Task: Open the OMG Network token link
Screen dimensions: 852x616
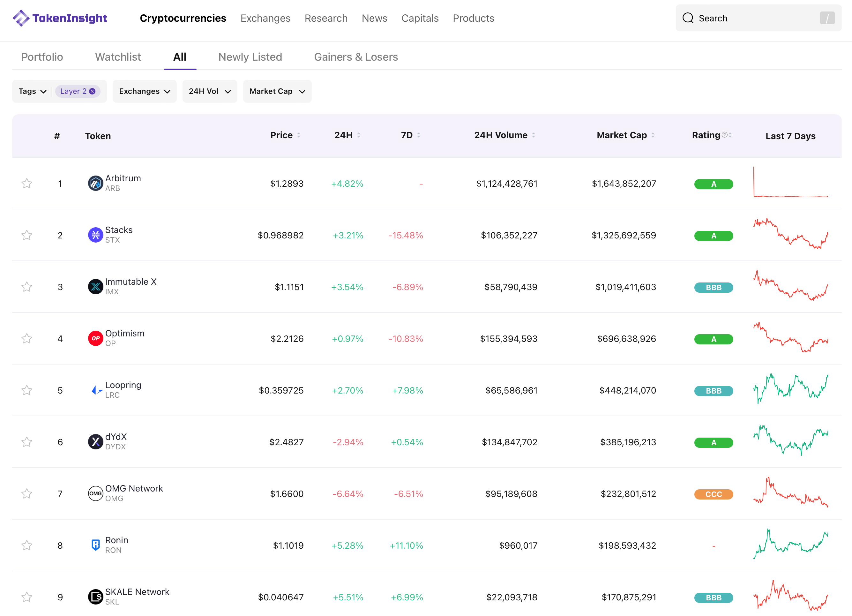Action: coord(134,488)
